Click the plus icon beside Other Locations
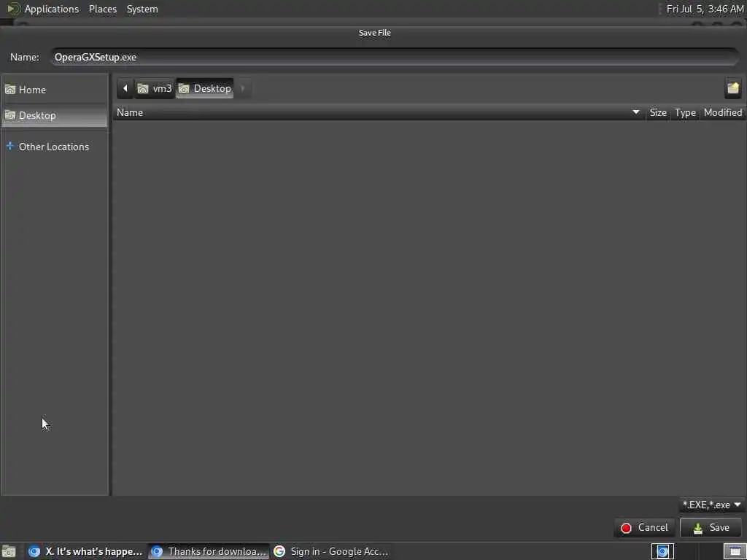This screenshot has height=560, width=747. coord(10,146)
